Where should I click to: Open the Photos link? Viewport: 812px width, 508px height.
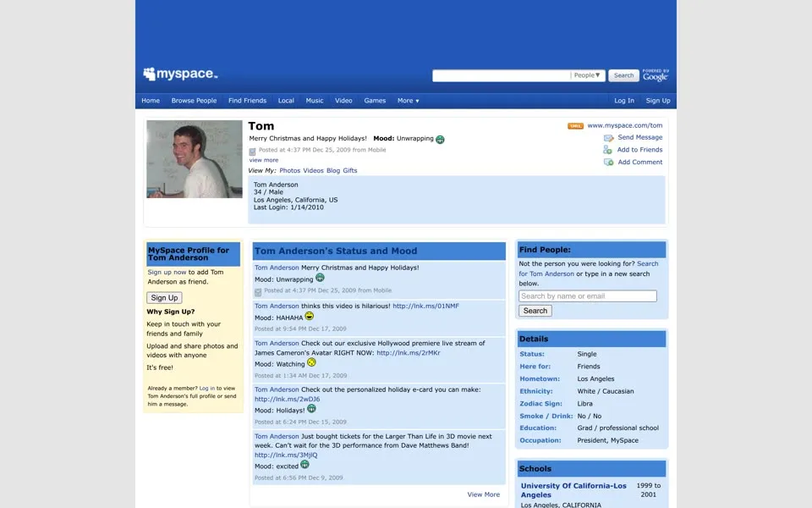click(289, 170)
